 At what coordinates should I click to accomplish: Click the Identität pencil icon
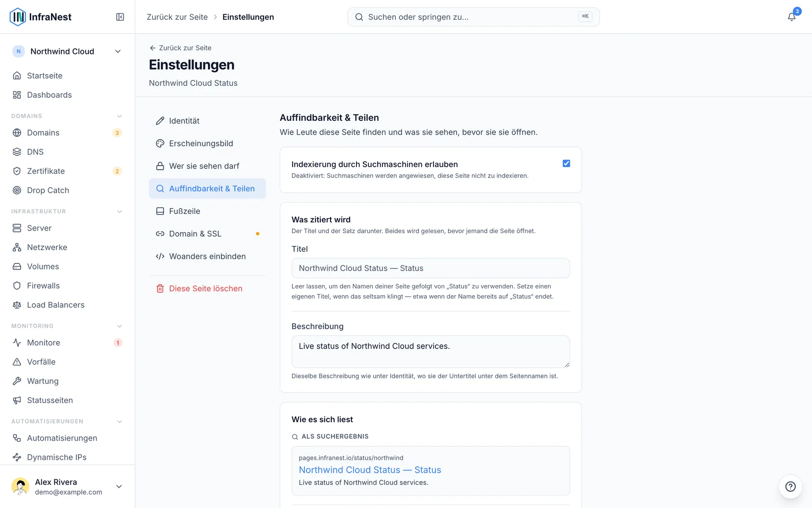[160, 121]
